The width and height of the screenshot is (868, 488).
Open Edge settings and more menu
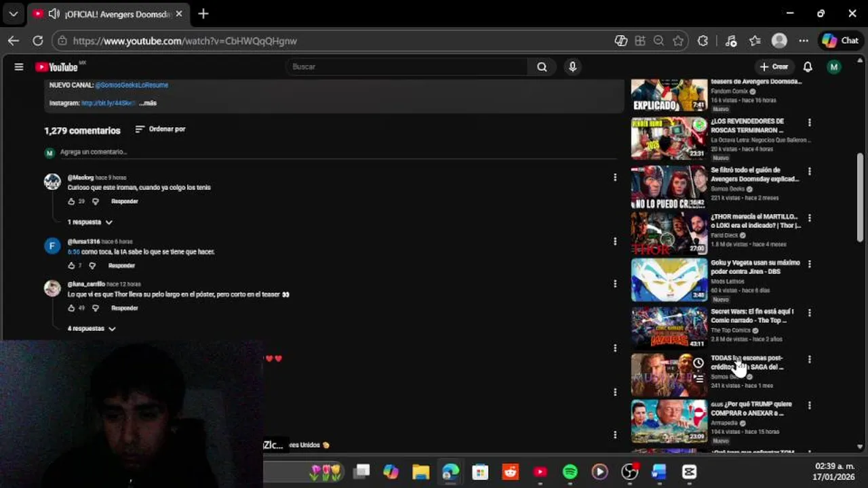804,41
